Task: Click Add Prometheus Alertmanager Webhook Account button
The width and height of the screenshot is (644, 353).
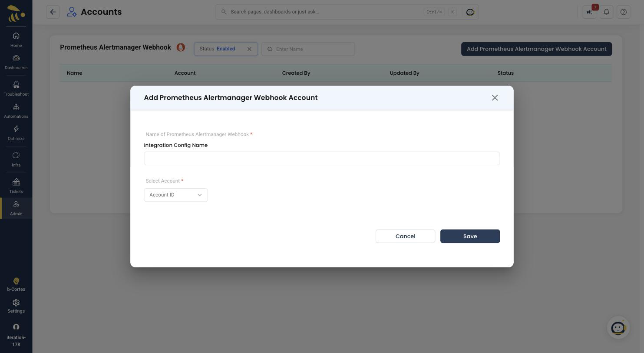Action: pyautogui.click(x=536, y=49)
